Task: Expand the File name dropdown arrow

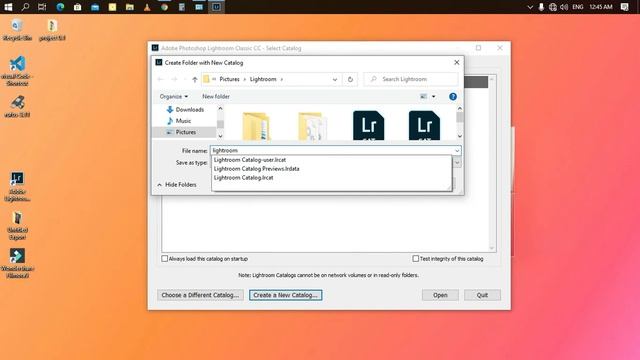Action: click(x=457, y=151)
